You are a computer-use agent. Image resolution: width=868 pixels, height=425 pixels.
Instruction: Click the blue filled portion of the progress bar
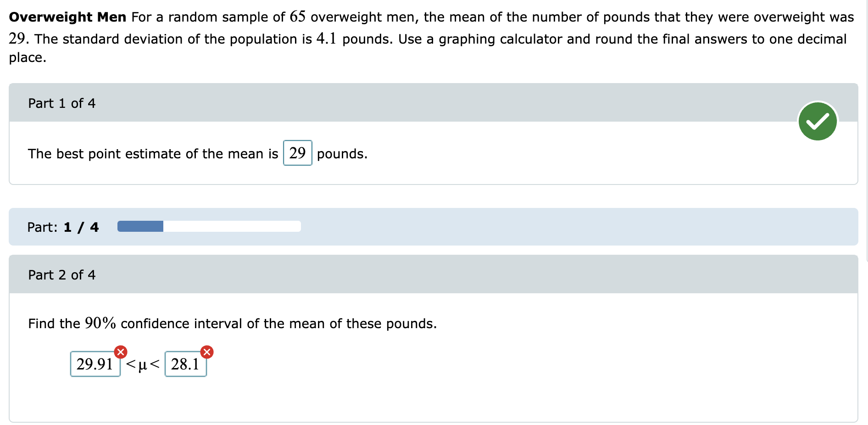[x=140, y=226]
